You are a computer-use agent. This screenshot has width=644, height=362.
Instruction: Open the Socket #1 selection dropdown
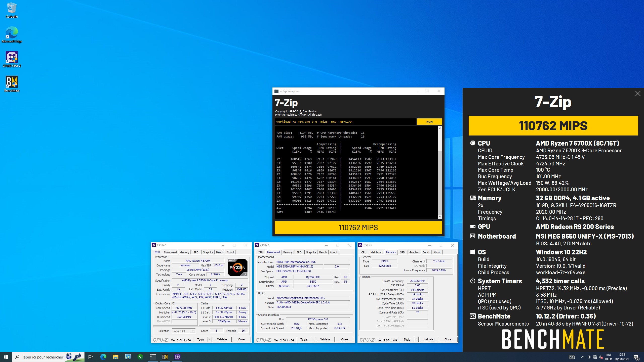pyautogui.click(x=183, y=331)
